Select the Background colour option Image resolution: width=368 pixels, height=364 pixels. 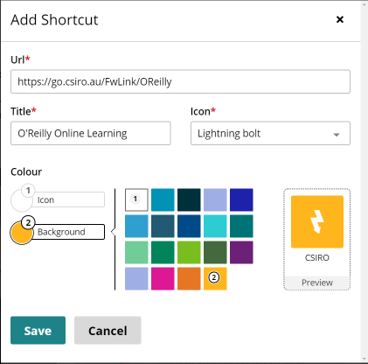[x=58, y=232]
